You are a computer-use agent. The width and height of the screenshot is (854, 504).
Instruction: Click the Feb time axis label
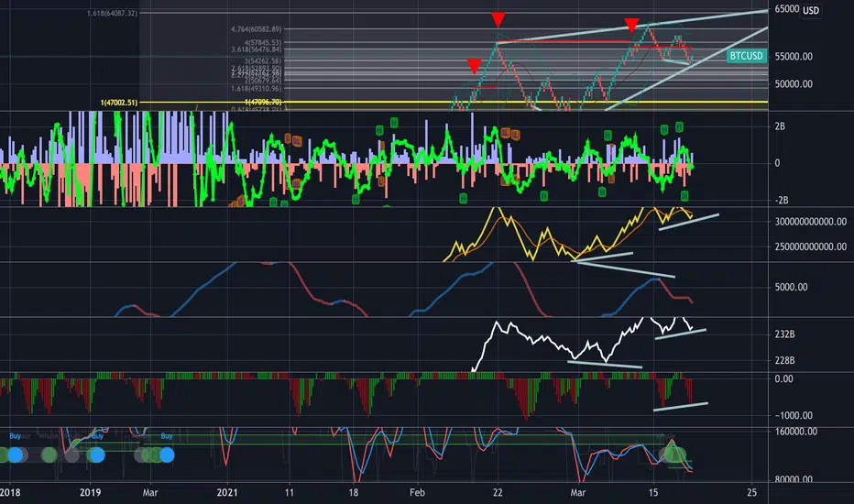(417, 493)
